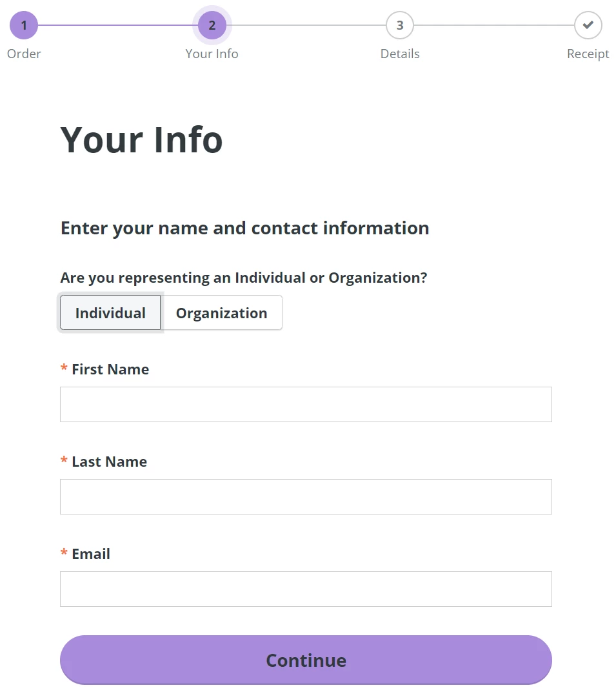Navigate to the Receipt step label
Image resolution: width=616 pixels, height=692 pixels.
coord(587,54)
